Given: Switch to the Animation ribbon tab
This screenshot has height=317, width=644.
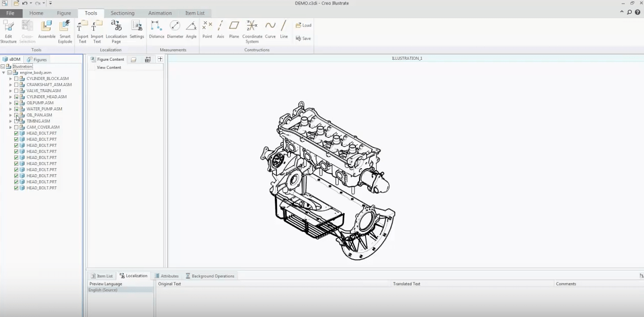Looking at the screenshot, I should (160, 13).
